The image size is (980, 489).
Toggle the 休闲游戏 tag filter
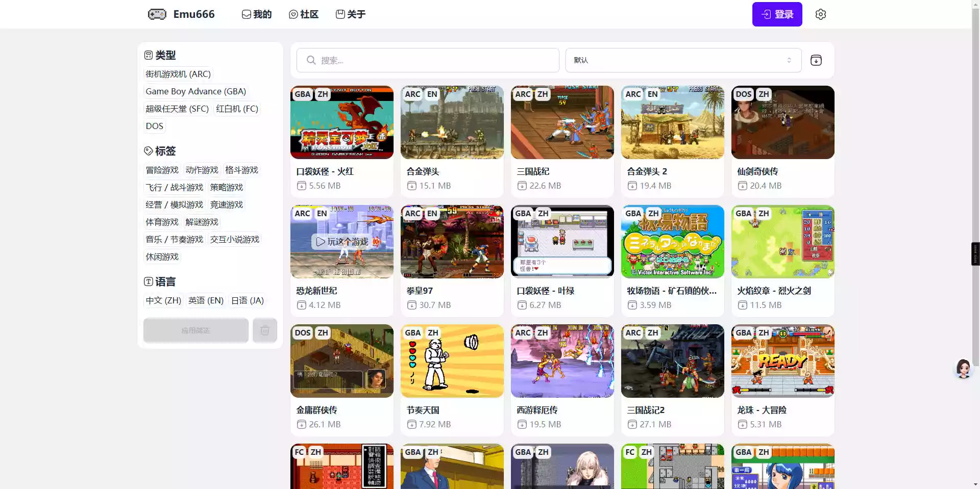pyautogui.click(x=162, y=257)
